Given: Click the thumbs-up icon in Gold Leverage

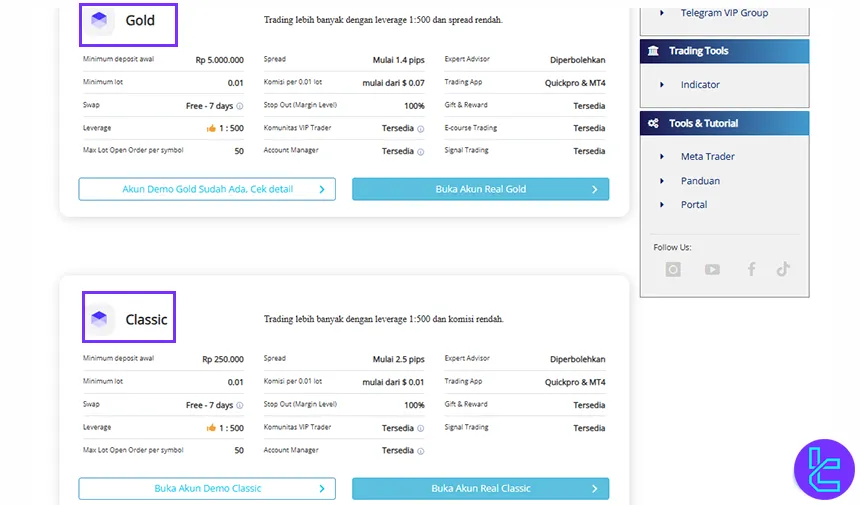Looking at the screenshot, I should [x=211, y=128].
